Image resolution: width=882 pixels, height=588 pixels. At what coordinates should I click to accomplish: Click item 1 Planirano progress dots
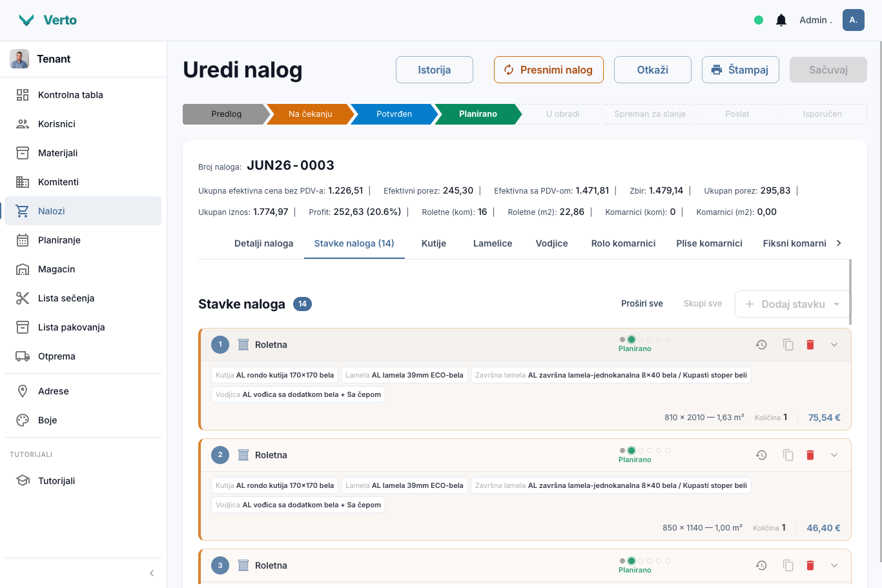(x=644, y=340)
